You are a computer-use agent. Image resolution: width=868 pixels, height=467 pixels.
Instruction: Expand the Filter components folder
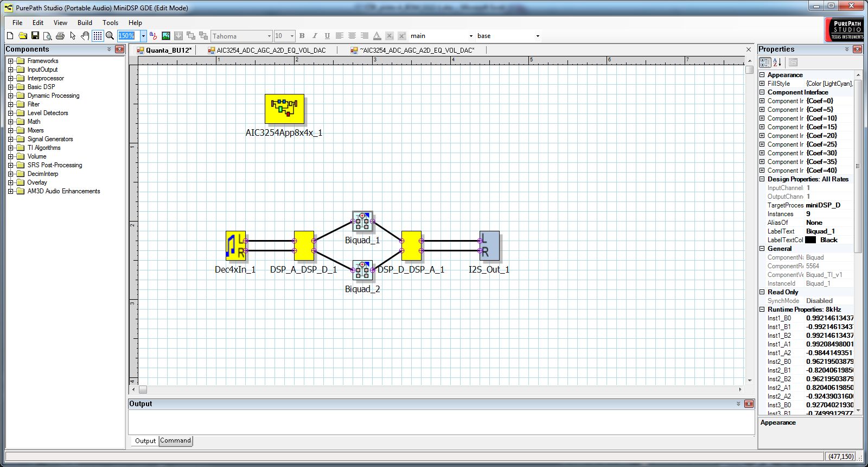tap(10, 104)
